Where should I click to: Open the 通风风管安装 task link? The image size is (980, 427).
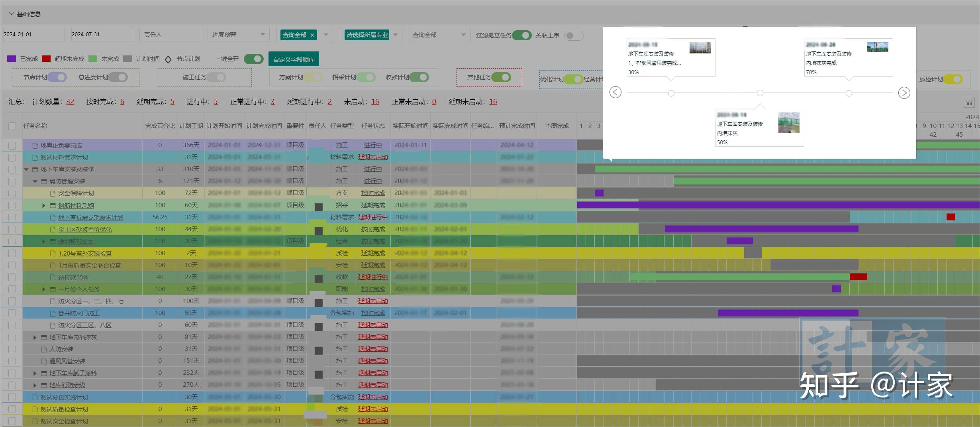point(67,361)
